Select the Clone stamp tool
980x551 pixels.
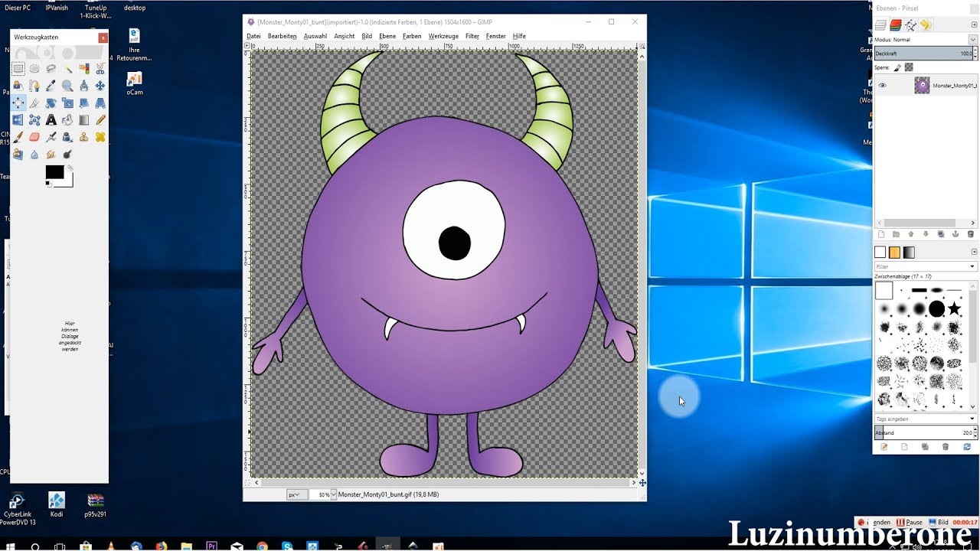click(x=83, y=137)
